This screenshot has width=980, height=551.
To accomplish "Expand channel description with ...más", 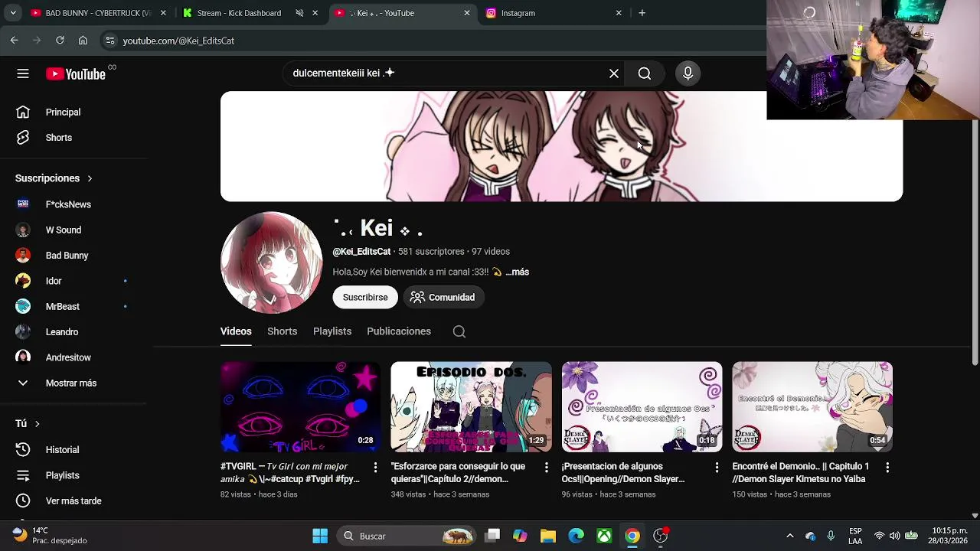I will coord(517,272).
